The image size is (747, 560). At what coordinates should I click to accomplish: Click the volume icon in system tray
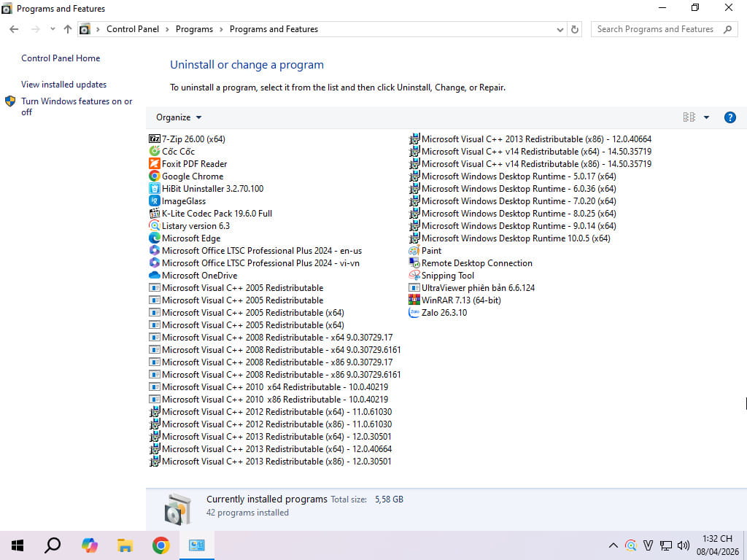click(x=683, y=545)
